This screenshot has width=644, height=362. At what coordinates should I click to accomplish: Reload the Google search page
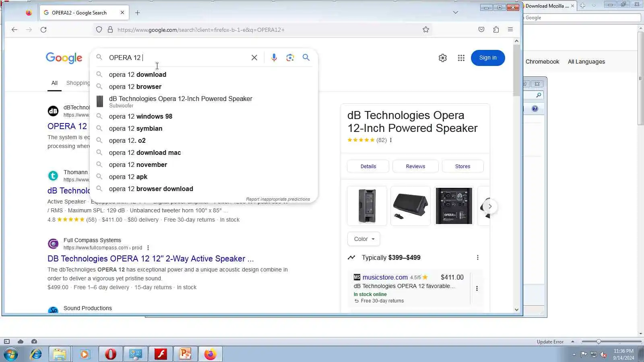coord(43,29)
